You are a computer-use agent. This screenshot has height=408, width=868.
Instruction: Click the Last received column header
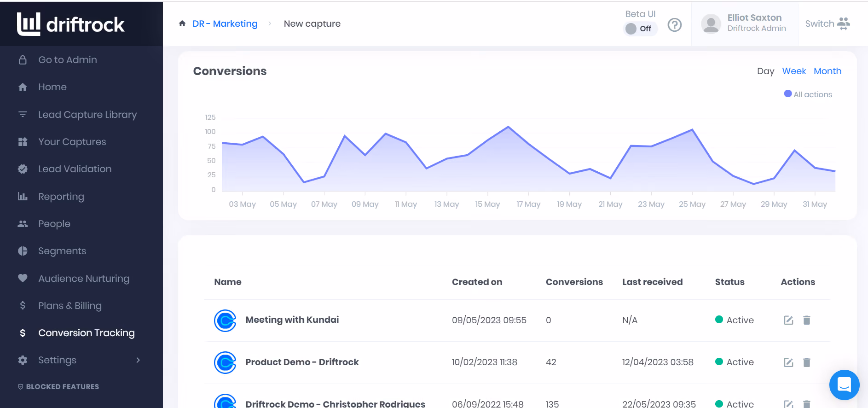pyautogui.click(x=652, y=282)
